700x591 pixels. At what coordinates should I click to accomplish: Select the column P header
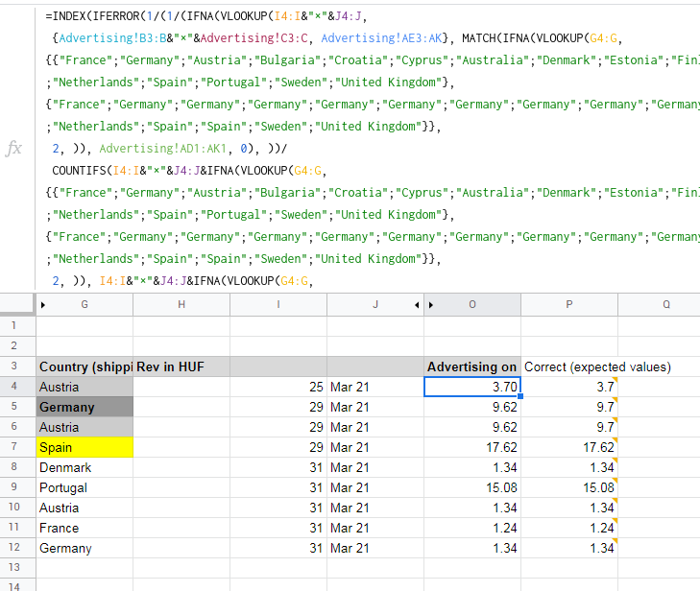pyautogui.click(x=569, y=305)
